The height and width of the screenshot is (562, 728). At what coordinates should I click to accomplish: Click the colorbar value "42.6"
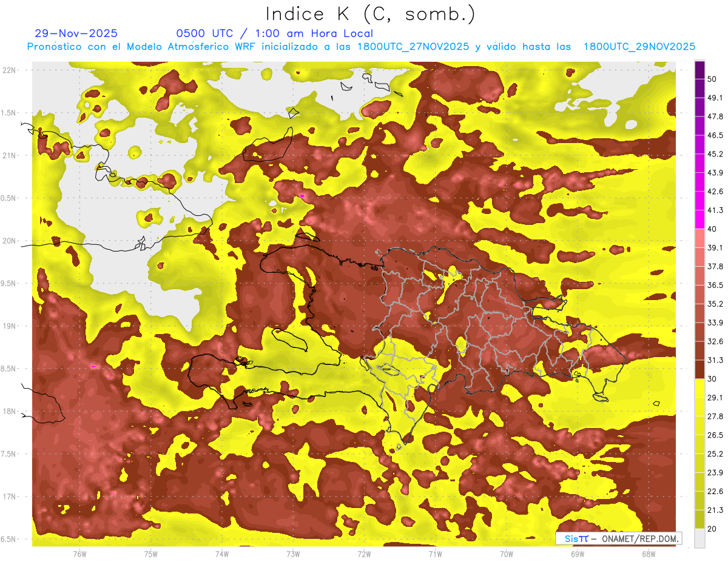715,192
